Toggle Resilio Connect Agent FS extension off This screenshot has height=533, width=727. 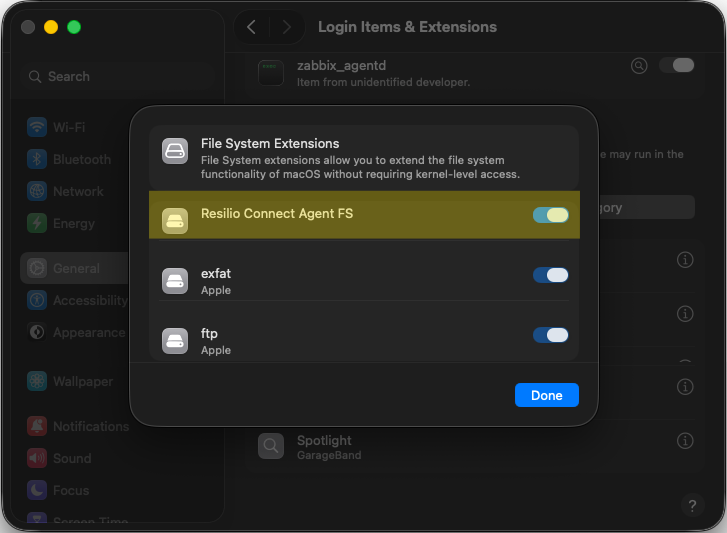[550, 215]
